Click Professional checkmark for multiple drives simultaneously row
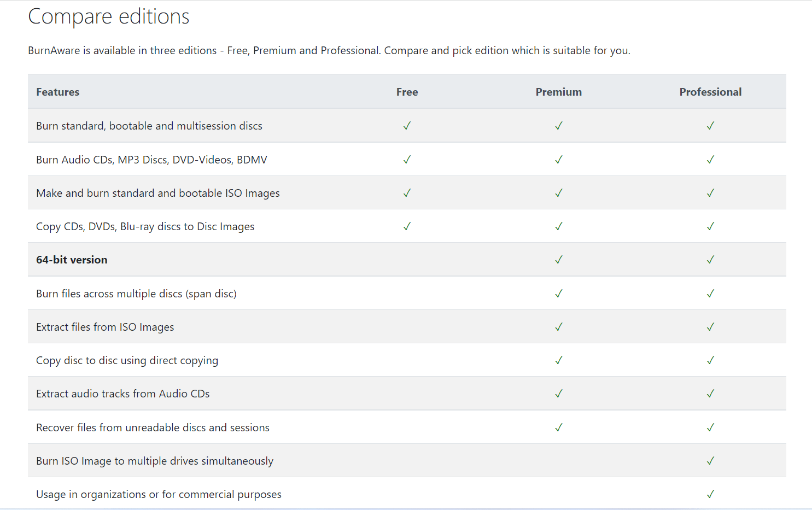This screenshot has height=510, width=812. pyautogui.click(x=710, y=461)
